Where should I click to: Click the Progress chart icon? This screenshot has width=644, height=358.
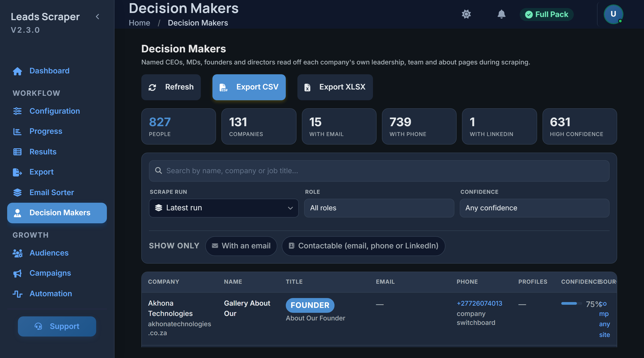[x=17, y=131]
